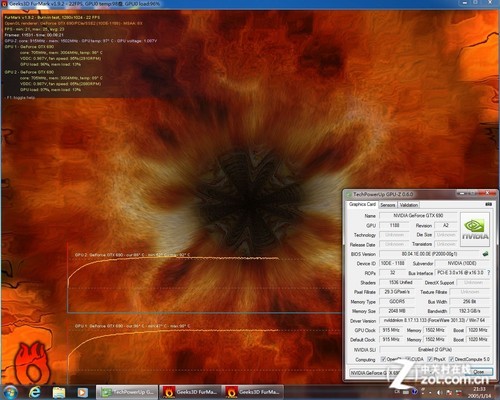
Task: Open the Validation tab
Action: (x=409, y=205)
